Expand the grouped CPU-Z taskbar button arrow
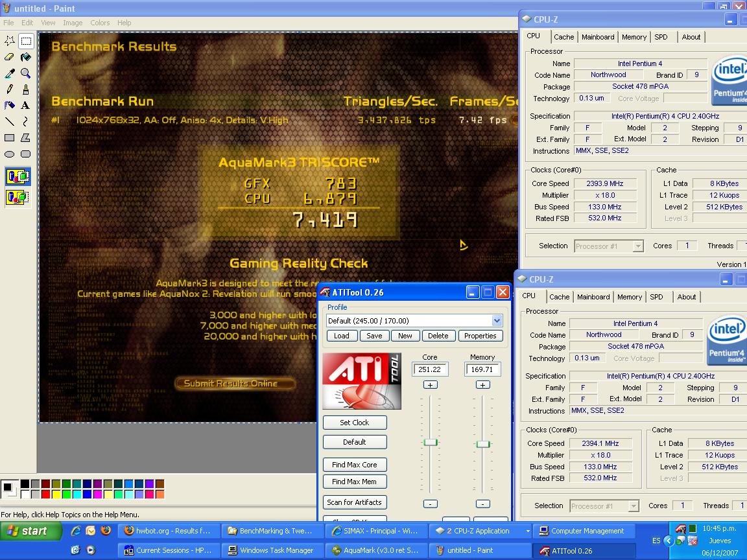 (527, 531)
